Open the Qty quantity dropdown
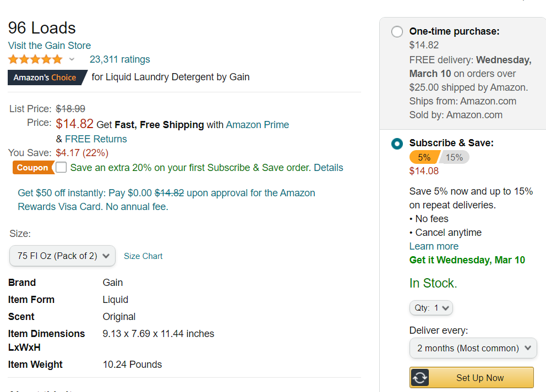This screenshot has height=392, width=546. (x=431, y=308)
